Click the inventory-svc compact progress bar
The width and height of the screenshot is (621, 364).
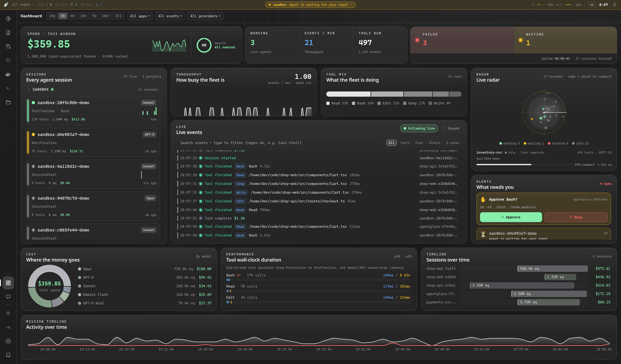[x=525, y=164]
